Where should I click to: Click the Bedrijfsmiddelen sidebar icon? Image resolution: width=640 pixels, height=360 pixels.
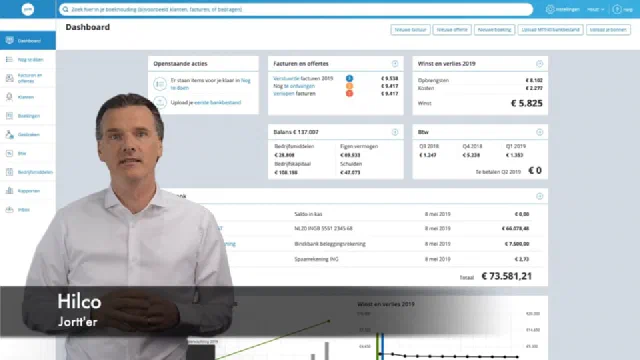click(9, 172)
